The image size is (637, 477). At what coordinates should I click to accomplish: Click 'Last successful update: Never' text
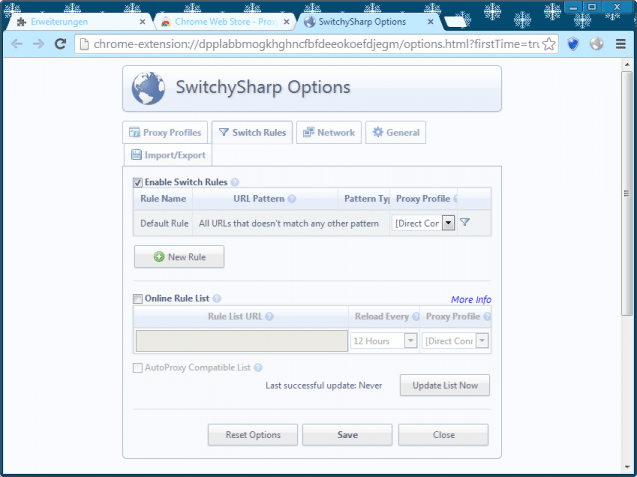324,386
